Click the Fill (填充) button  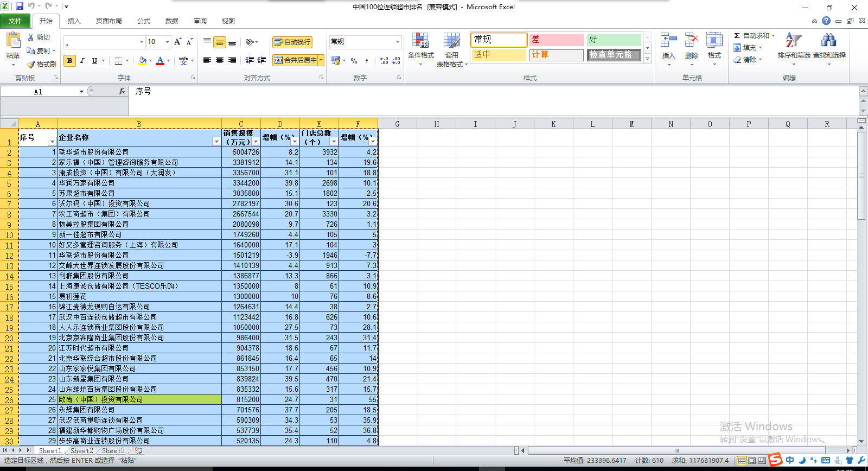click(x=748, y=48)
